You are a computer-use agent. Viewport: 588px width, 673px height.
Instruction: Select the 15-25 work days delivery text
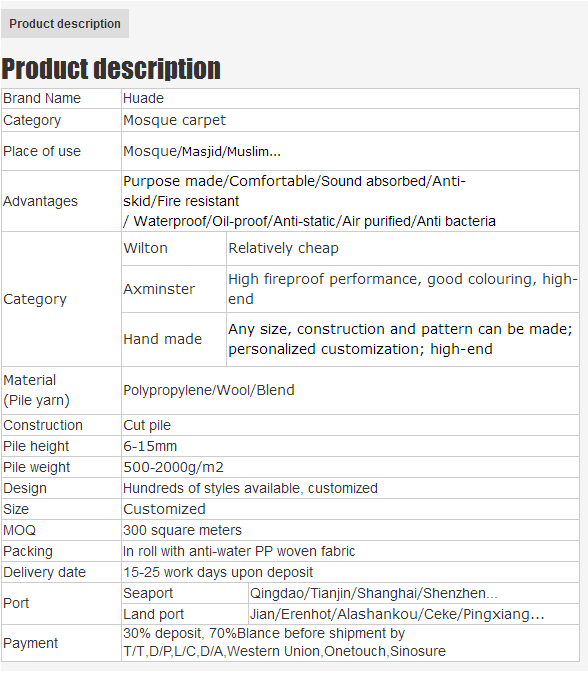coord(218,572)
